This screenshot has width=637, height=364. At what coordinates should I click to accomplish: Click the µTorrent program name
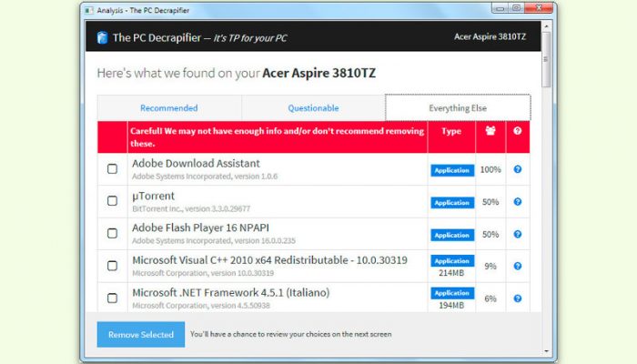coord(153,196)
